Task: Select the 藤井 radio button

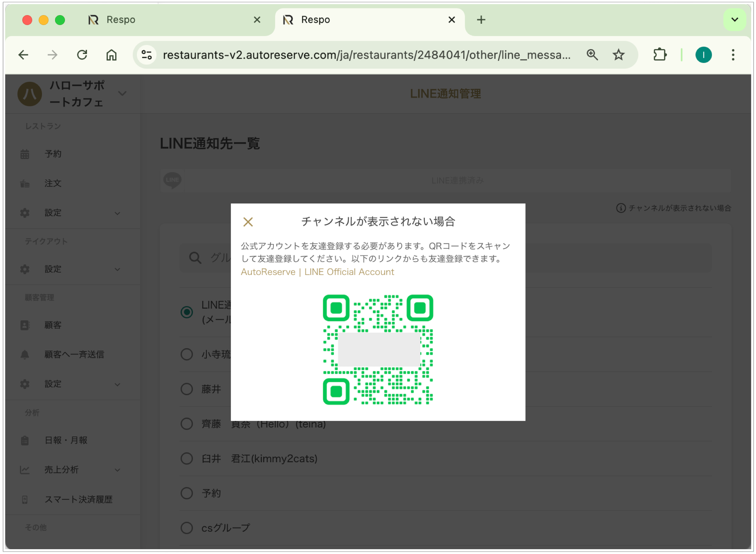Action: [x=187, y=389]
